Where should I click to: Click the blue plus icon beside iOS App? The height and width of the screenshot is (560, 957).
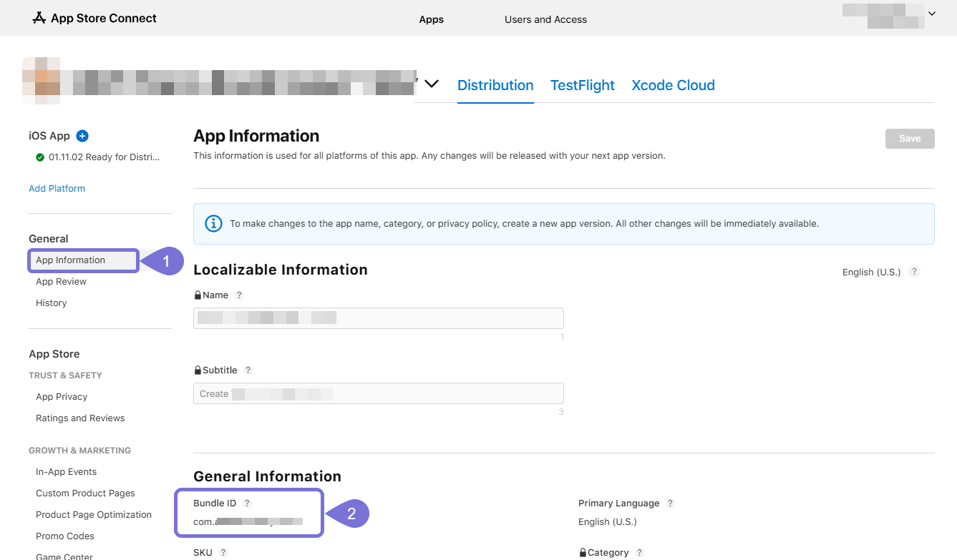(82, 136)
